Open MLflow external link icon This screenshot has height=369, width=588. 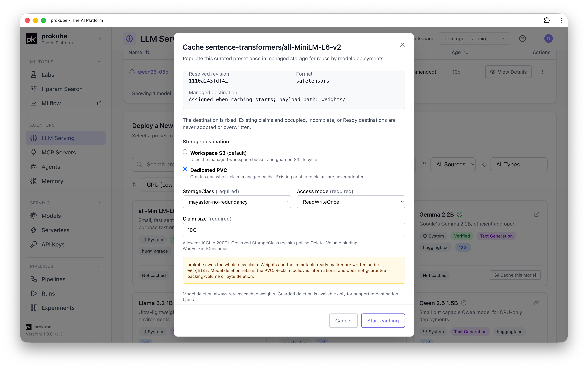click(x=99, y=103)
